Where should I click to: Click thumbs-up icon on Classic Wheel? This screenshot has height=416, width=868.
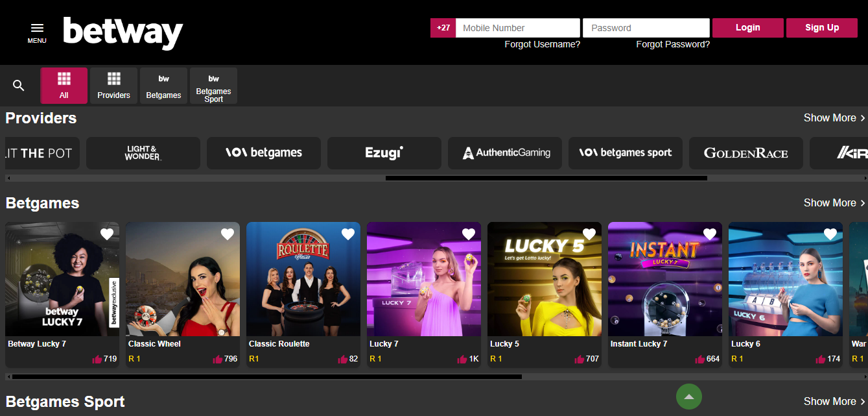coord(218,359)
